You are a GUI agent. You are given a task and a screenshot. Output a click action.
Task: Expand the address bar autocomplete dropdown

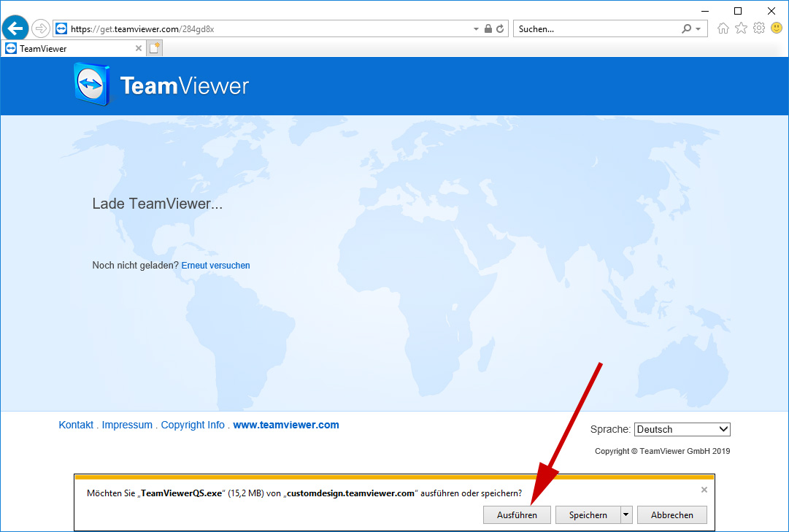pyautogui.click(x=476, y=29)
